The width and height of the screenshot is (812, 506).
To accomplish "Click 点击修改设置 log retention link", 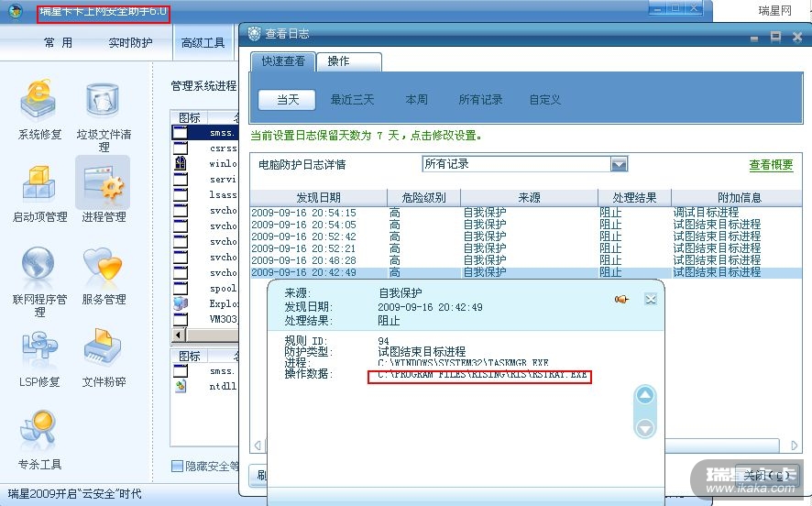I will point(445,136).
